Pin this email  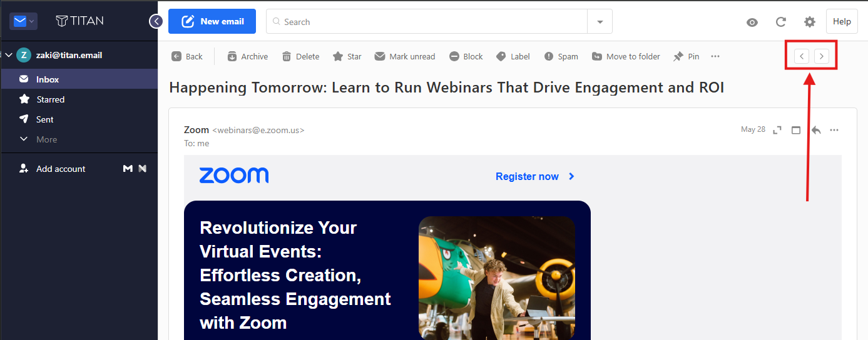[686, 56]
